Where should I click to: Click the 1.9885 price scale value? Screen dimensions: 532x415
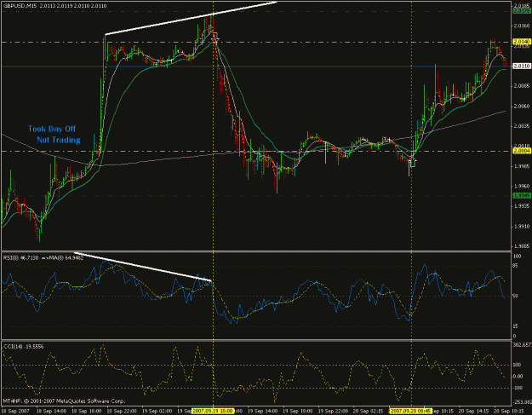pos(522,246)
